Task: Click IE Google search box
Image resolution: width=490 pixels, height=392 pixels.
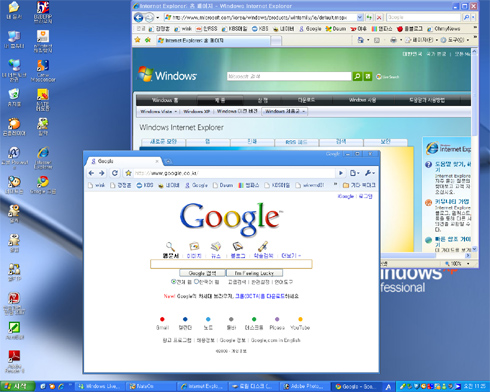Action: (x=423, y=17)
